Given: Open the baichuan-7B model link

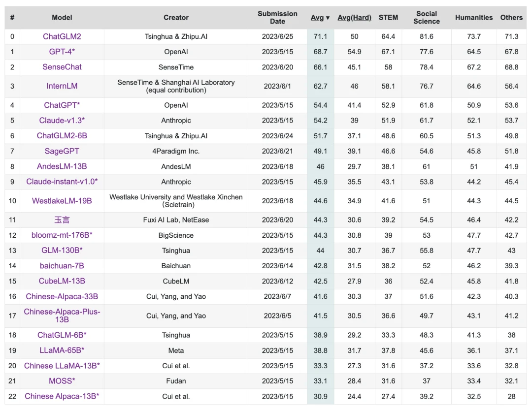Looking at the screenshot, I should (x=62, y=265).
